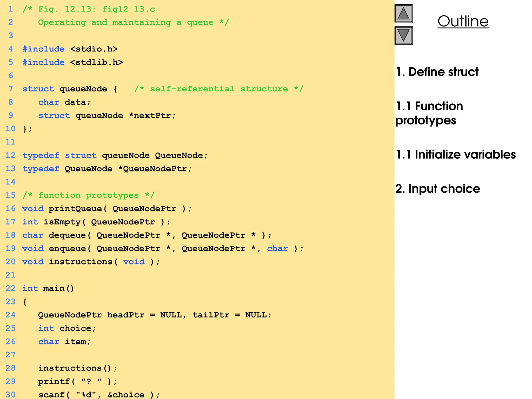Select the '1. Define struct' outline item
Image resolution: width=532 pixels, height=399 pixels.
437,72
